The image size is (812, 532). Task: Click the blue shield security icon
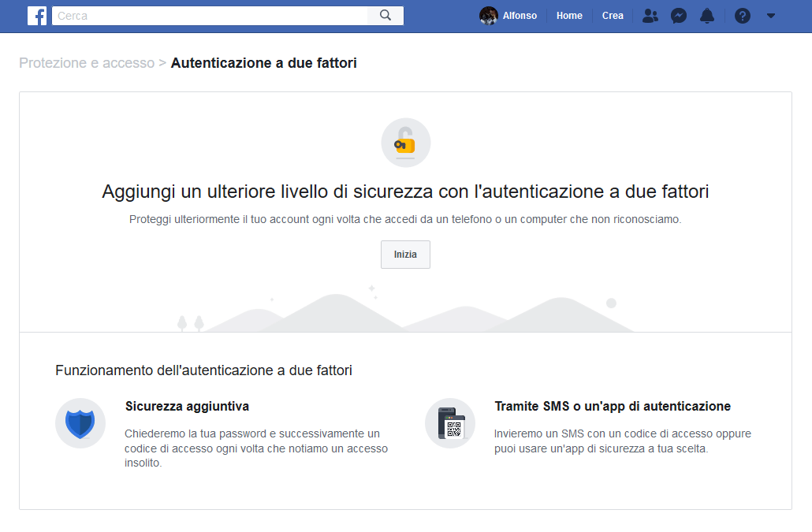pyautogui.click(x=80, y=423)
